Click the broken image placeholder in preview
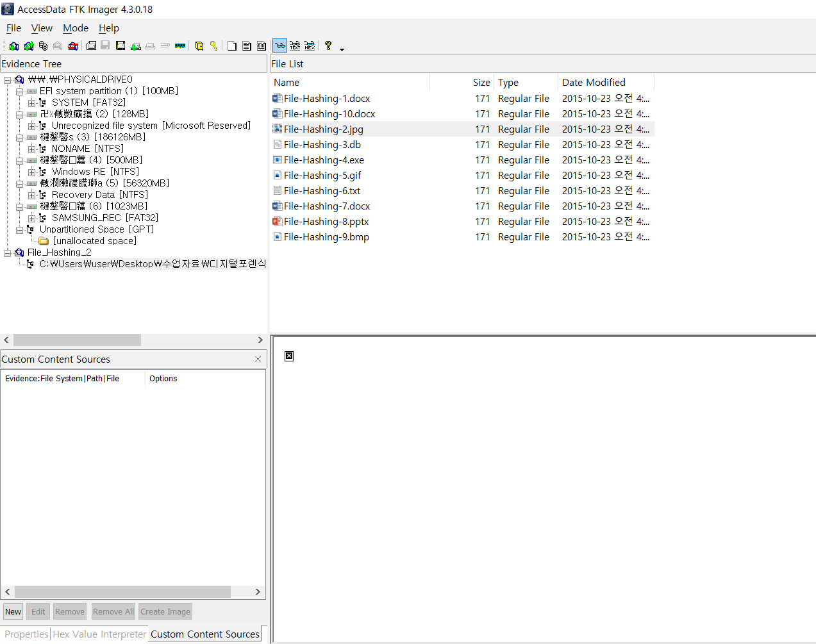The width and height of the screenshot is (816, 644). [x=289, y=356]
